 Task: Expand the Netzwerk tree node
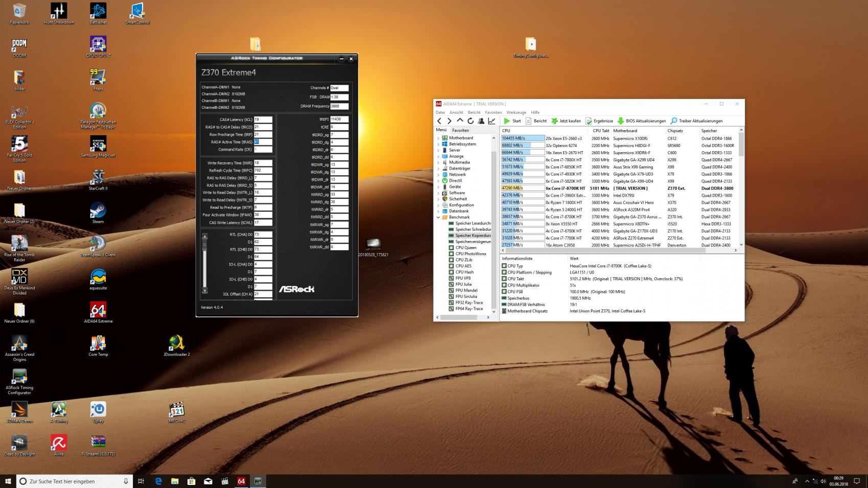coord(438,175)
